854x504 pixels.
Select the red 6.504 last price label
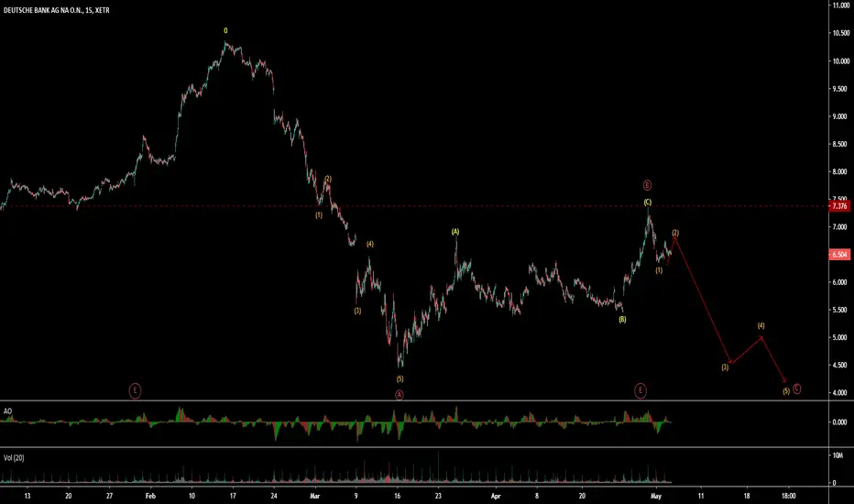[x=839, y=255]
